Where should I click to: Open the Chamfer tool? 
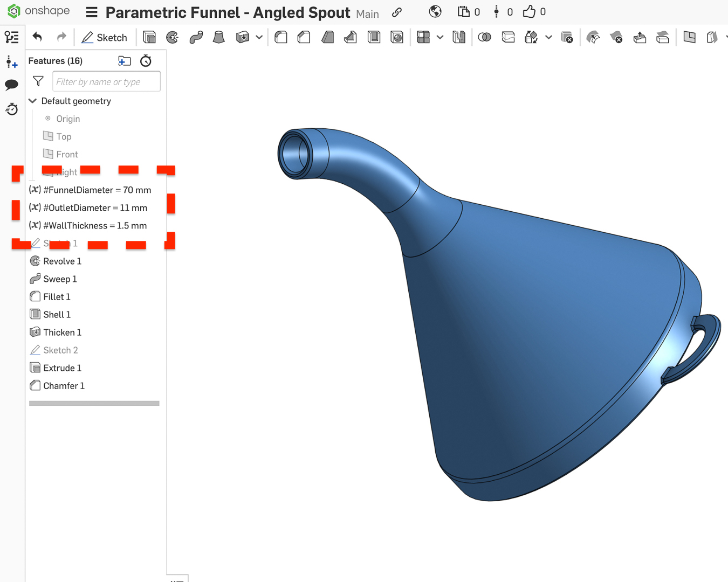point(303,37)
